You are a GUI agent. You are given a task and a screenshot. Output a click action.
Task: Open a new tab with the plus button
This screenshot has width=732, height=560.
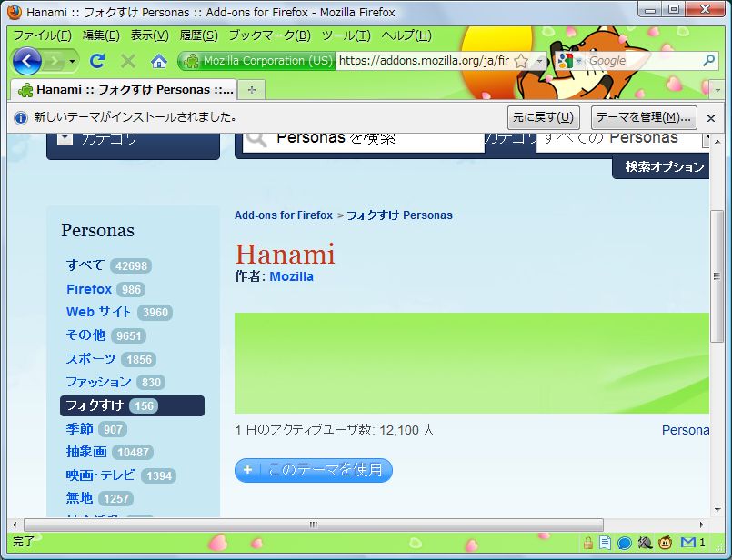point(252,90)
